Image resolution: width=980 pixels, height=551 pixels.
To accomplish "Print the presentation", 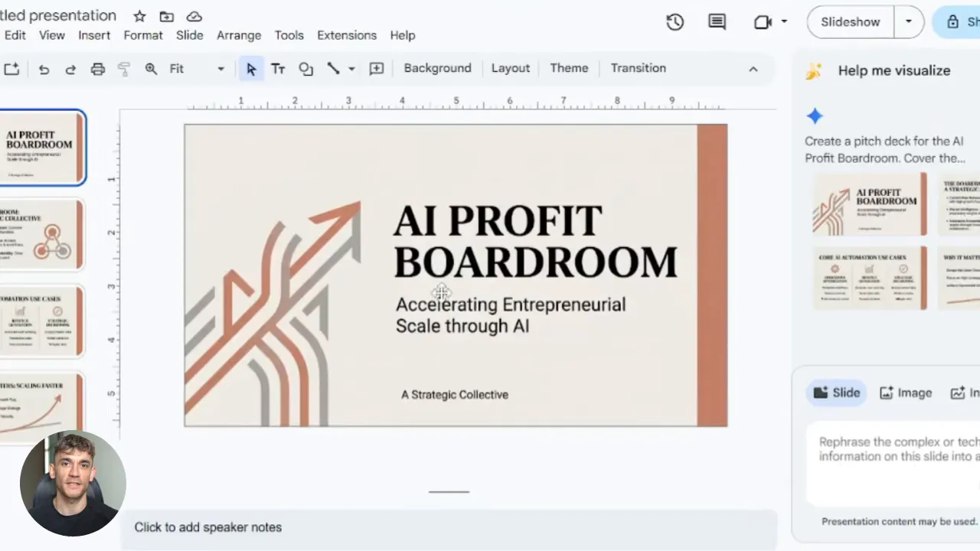I will tap(97, 69).
